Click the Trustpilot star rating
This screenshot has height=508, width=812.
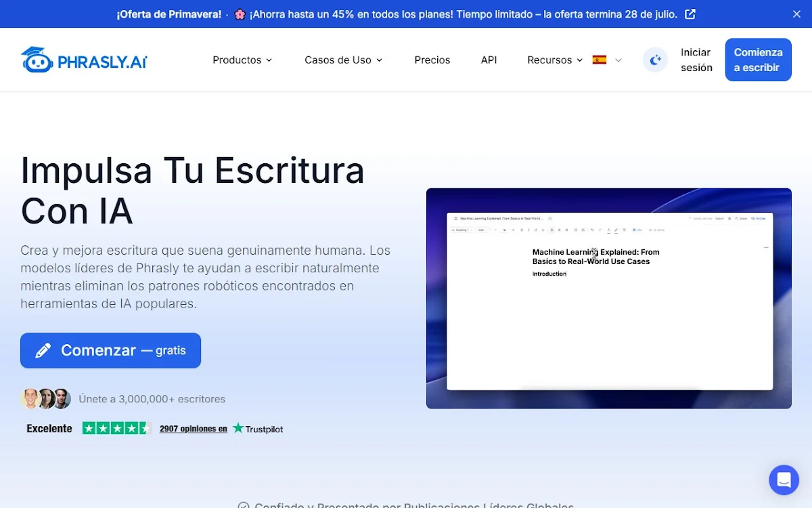click(x=116, y=428)
